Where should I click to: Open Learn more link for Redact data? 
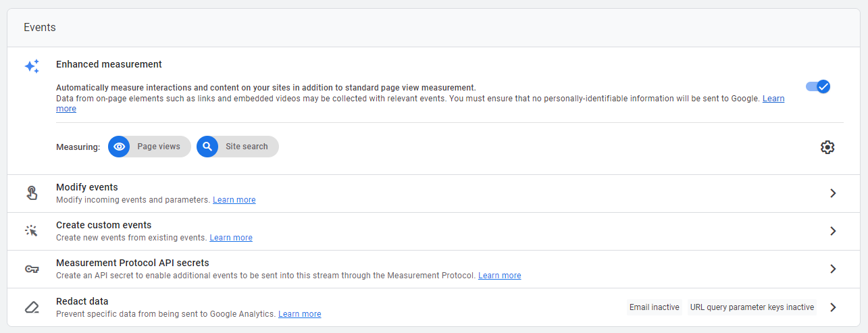click(x=300, y=314)
